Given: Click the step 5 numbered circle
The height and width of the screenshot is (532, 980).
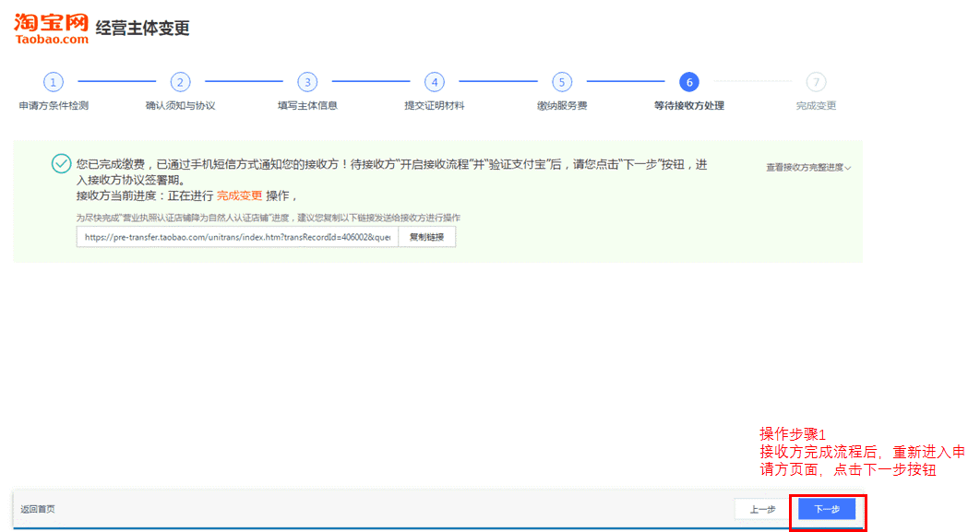Looking at the screenshot, I should click(562, 82).
